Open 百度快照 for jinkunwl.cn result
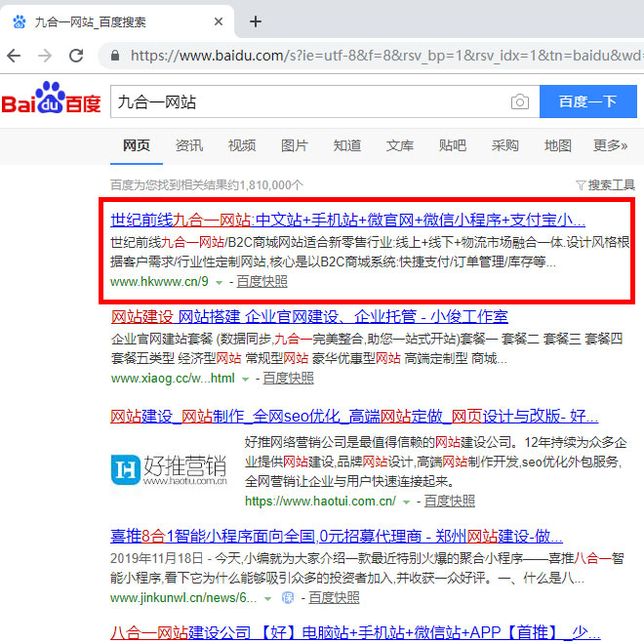Image resolution: width=644 pixels, height=644 pixels. 334,598
